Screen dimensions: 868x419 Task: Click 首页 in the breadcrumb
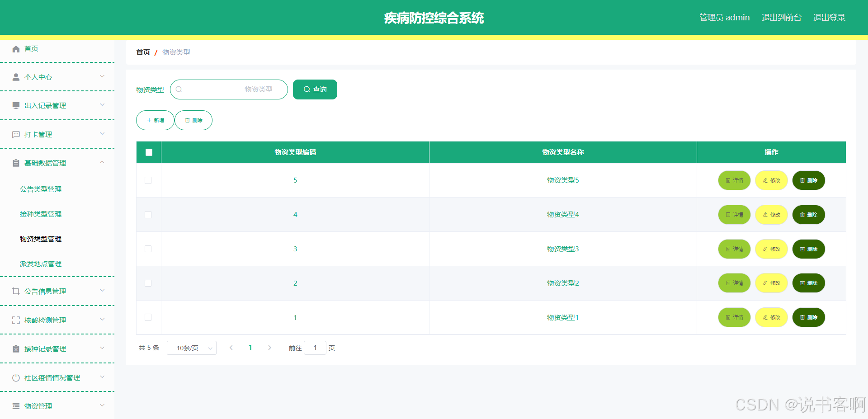pyautogui.click(x=143, y=52)
